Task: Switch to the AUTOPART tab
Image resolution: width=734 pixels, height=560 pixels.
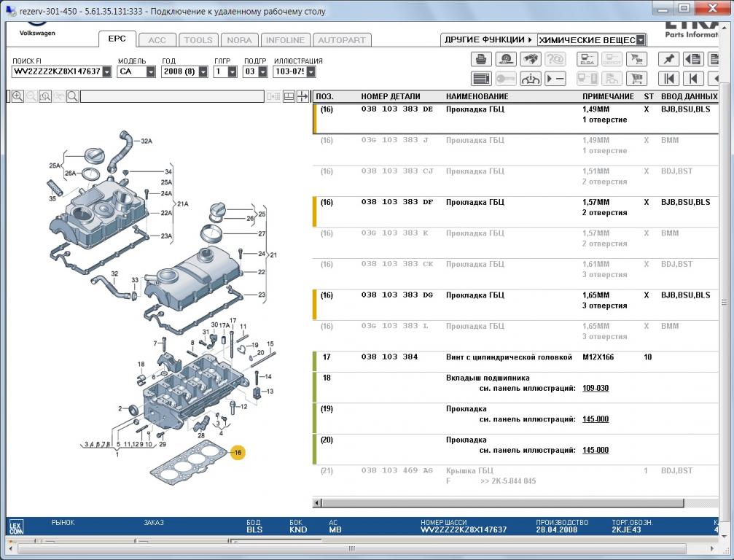Action: coord(342,40)
